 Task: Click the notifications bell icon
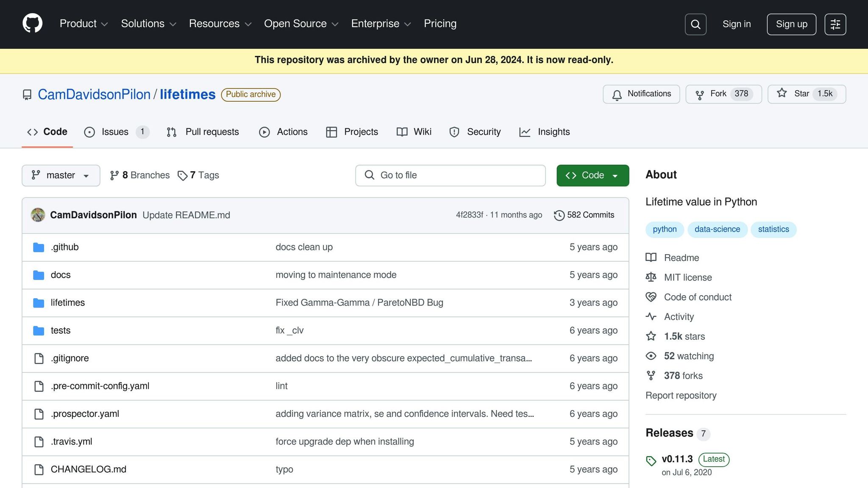(x=617, y=95)
